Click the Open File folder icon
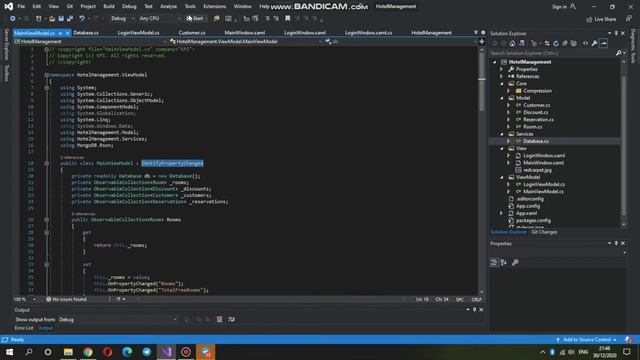 52,18
